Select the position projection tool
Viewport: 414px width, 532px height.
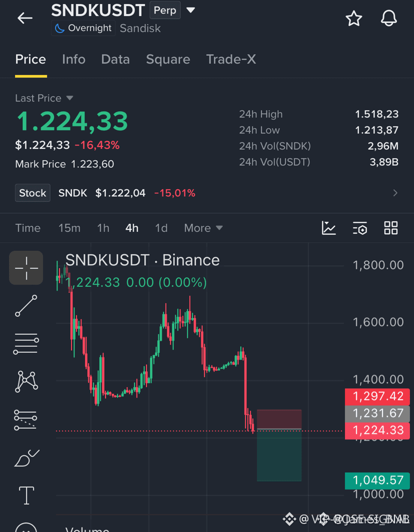pyautogui.click(x=25, y=420)
